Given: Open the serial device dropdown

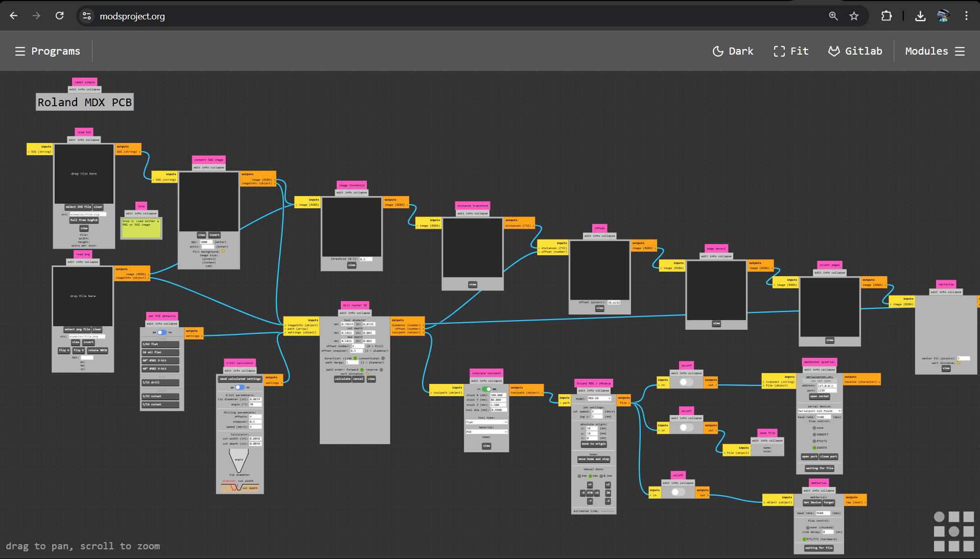Looking at the screenshot, I should (x=820, y=411).
